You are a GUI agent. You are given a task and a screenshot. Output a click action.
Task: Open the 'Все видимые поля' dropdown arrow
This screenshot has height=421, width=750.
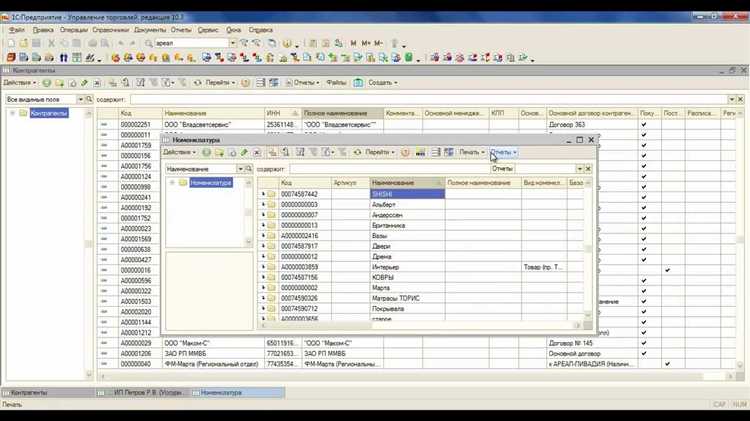80,100
